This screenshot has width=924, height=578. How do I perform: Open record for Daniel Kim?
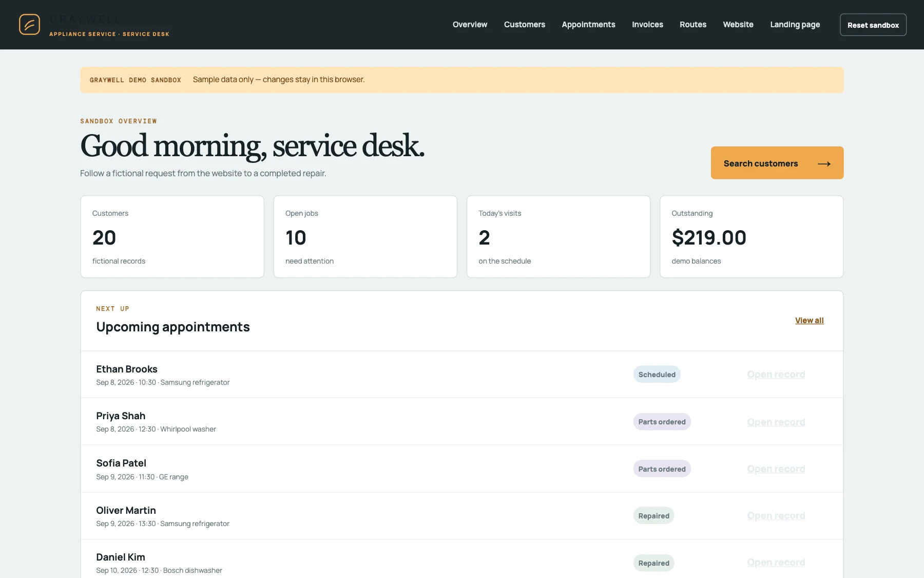pyautogui.click(x=776, y=563)
